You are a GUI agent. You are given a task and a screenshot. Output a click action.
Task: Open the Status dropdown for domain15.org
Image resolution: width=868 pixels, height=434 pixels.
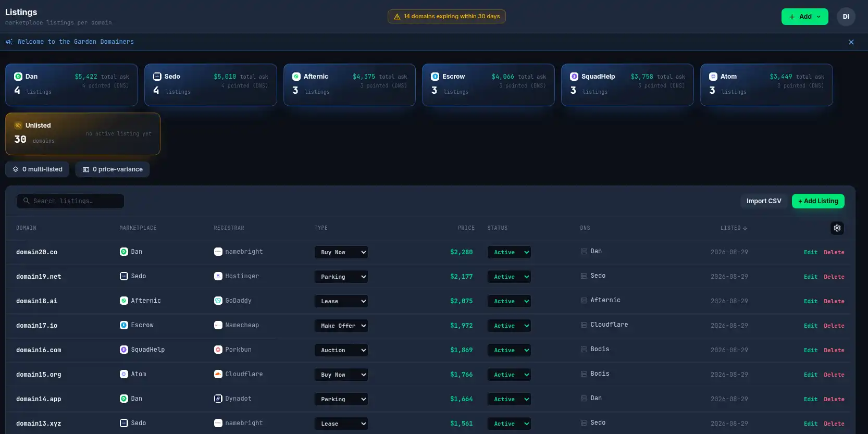pyautogui.click(x=510, y=375)
